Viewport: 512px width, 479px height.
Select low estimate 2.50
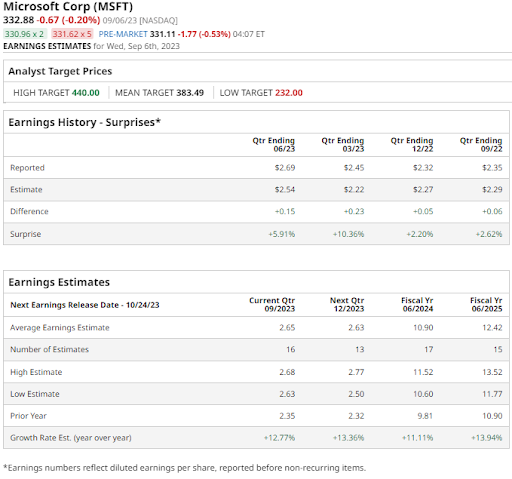356,394
